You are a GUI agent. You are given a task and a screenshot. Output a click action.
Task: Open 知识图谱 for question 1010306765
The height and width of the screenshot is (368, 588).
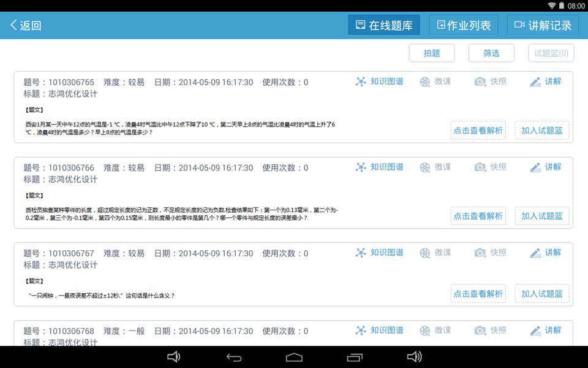[x=380, y=82]
